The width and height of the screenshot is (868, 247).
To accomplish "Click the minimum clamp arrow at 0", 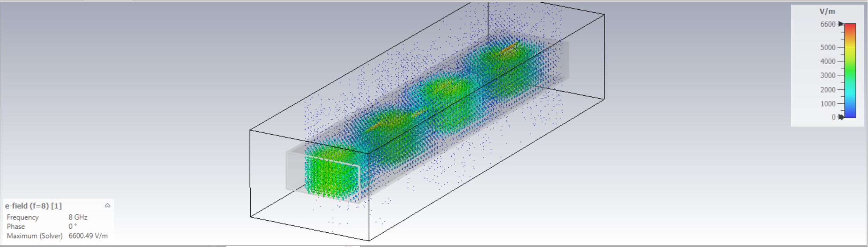I will [840, 117].
